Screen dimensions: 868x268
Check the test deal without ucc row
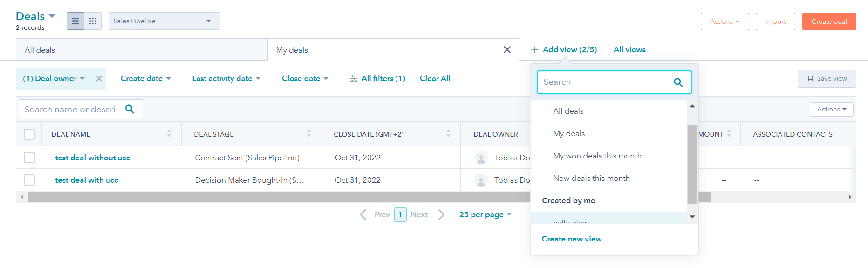coord(29,158)
